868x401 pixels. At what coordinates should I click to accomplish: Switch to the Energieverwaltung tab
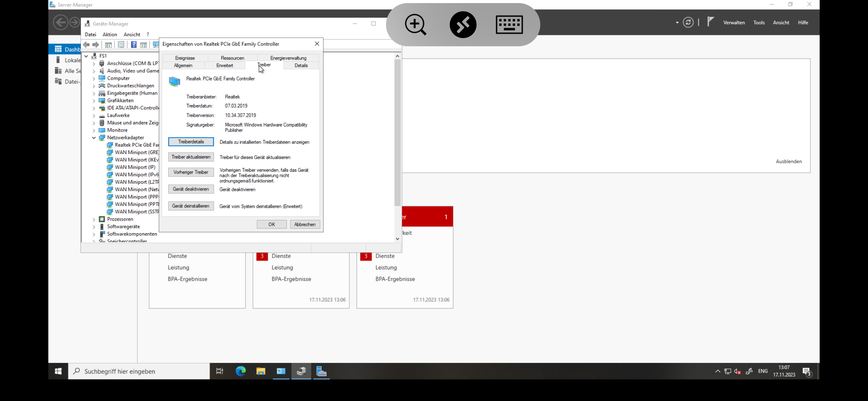point(288,58)
